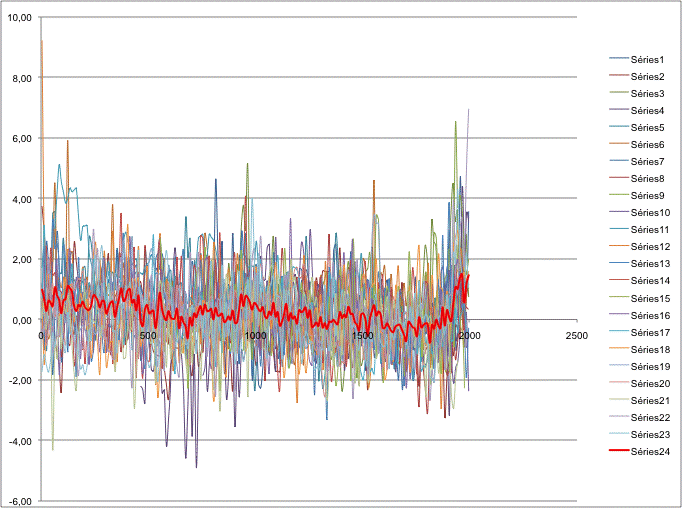
Task: Click the -4,00 horizontal gridline
Action: (x=309, y=440)
